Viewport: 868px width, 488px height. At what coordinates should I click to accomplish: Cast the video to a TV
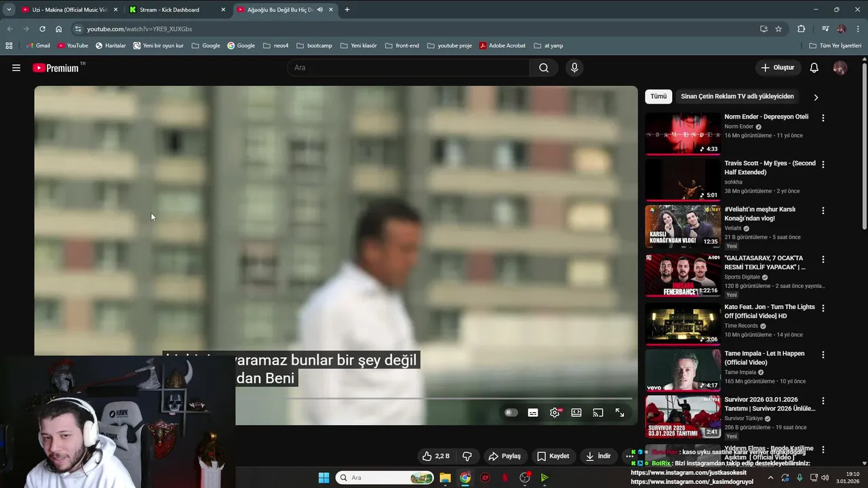[598, 412]
